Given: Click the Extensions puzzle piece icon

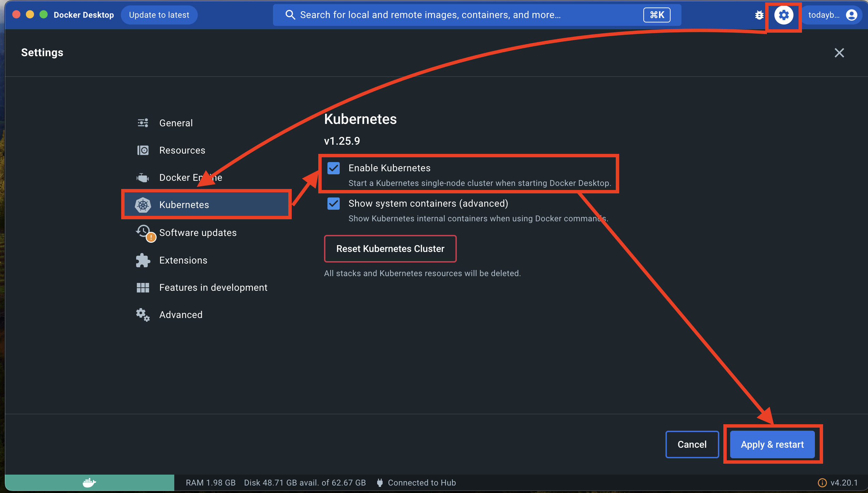Looking at the screenshot, I should pos(143,260).
